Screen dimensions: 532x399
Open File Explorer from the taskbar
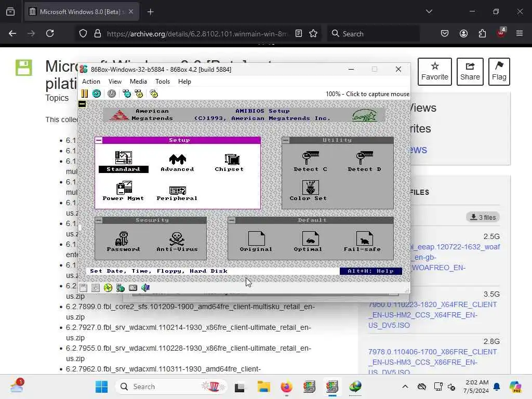[x=263, y=387]
